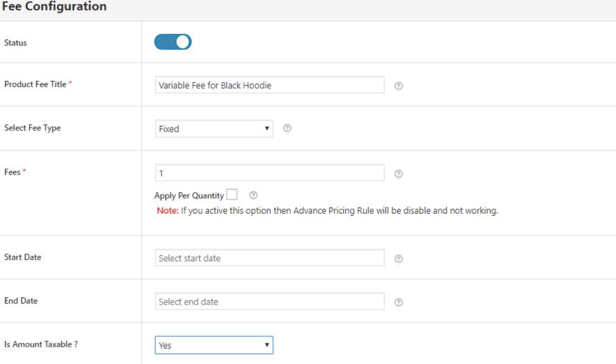The image size is (616, 364).
Task: Click the Fees label text
Action: (12, 172)
